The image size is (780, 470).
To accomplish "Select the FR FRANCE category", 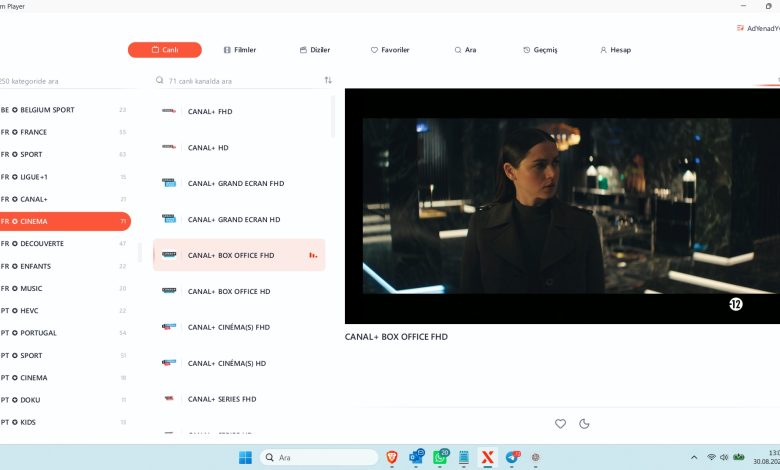I will pos(65,132).
